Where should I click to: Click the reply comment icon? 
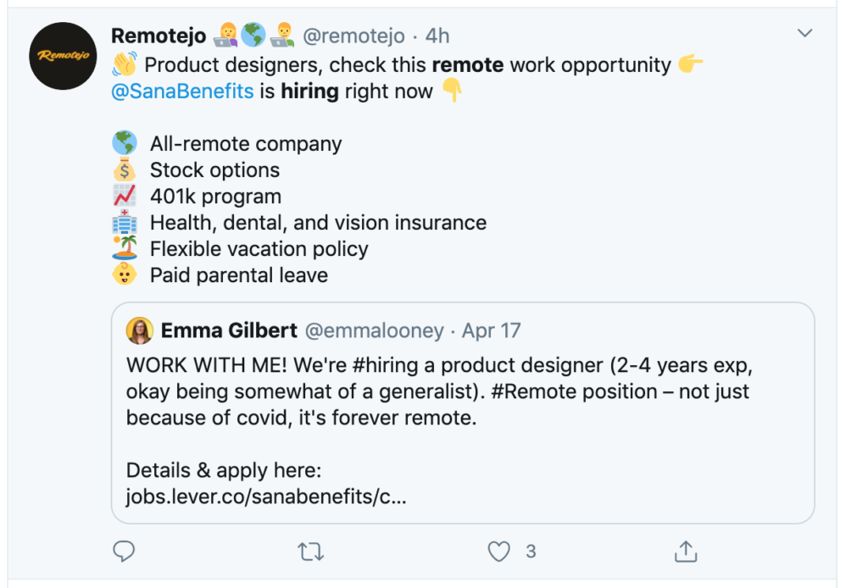[x=124, y=552]
